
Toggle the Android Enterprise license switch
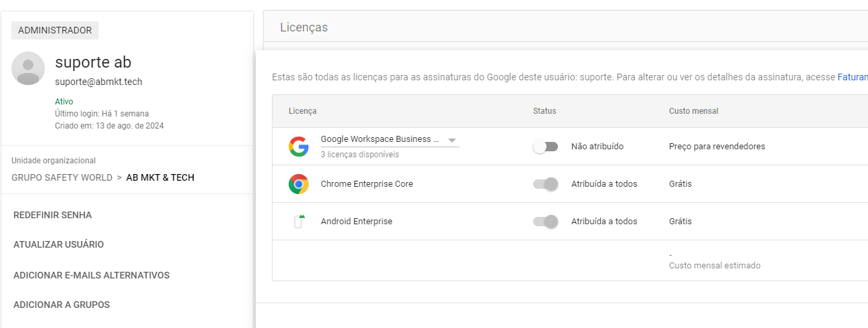point(545,222)
